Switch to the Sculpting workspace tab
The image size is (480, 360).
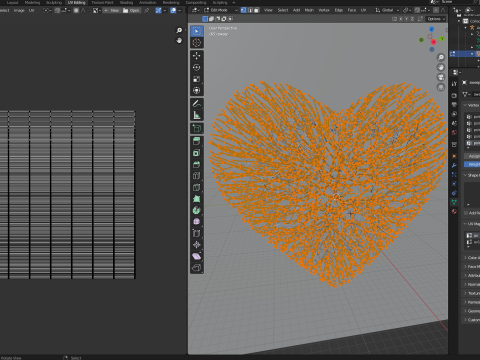pyautogui.click(x=54, y=3)
